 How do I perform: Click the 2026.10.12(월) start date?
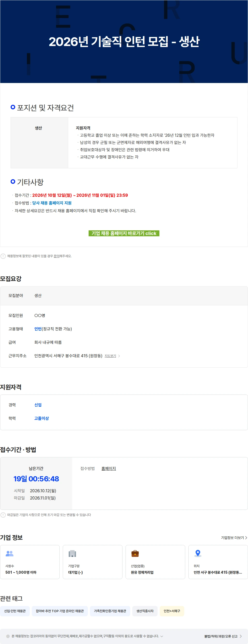[43, 491]
